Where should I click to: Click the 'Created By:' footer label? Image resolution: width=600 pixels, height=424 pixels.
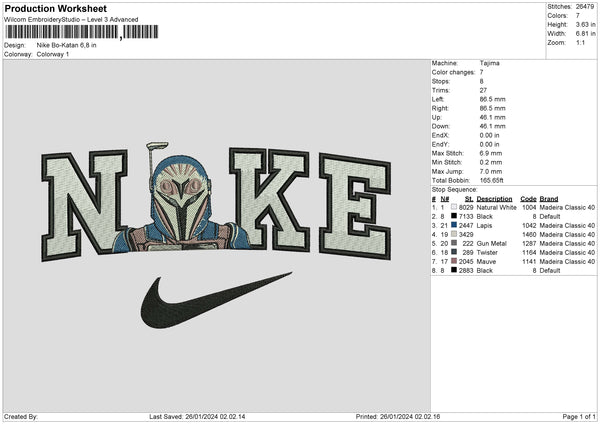pyautogui.click(x=21, y=417)
